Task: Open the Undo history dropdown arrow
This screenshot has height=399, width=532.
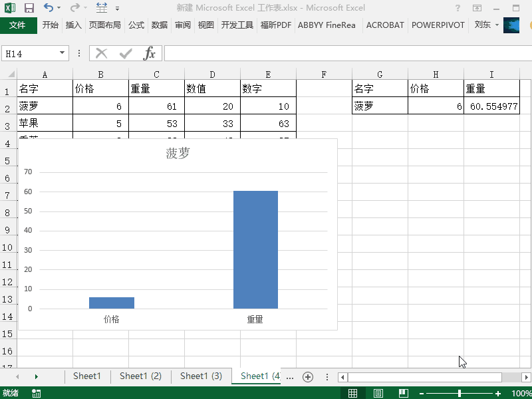Action: click(x=59, y=8)
